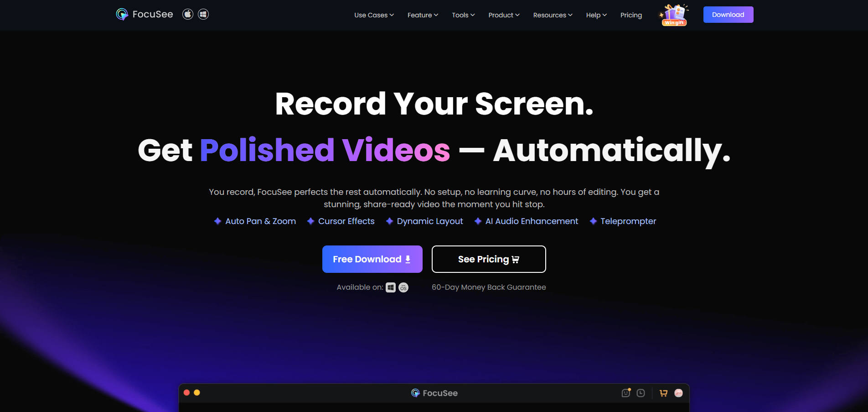Open the Win gift promotion icon
Screen dimensions: 868x412
pos(674,15)
